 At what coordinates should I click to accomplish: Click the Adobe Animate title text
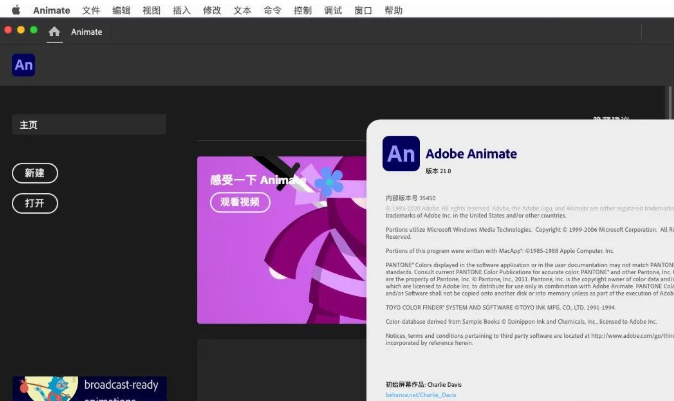[471, 154]
